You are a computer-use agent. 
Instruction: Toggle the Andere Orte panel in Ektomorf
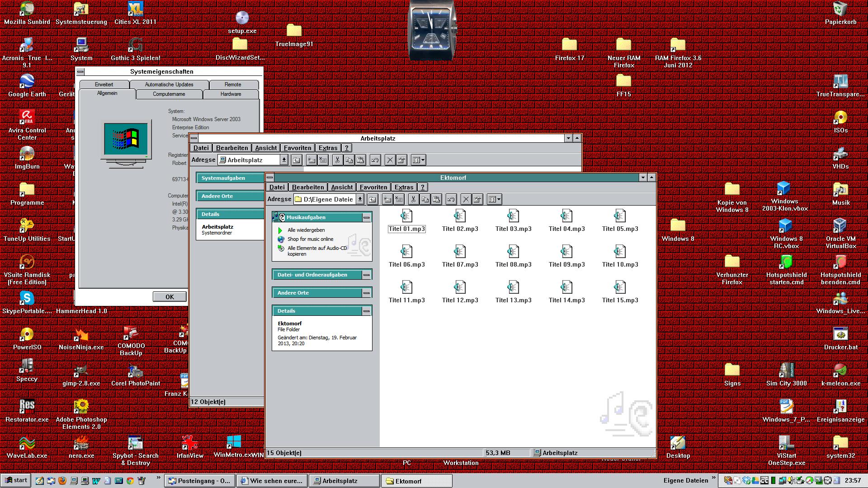(x=367, y=293)
